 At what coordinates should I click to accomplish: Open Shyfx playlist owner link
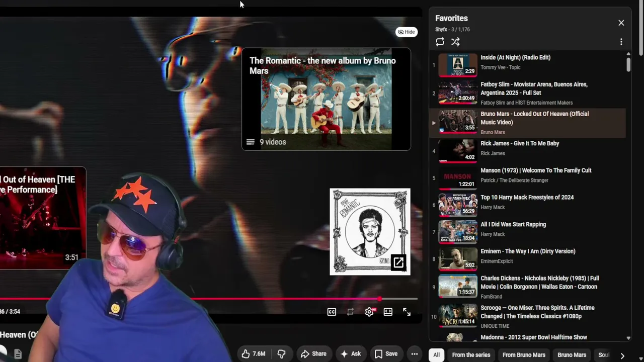(x=441, y=30)
